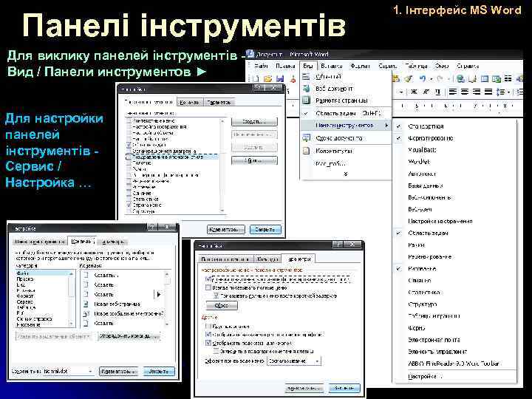Click the Underline Ч icon
This screenshot has width=532, height=399.
click(437, 92)
